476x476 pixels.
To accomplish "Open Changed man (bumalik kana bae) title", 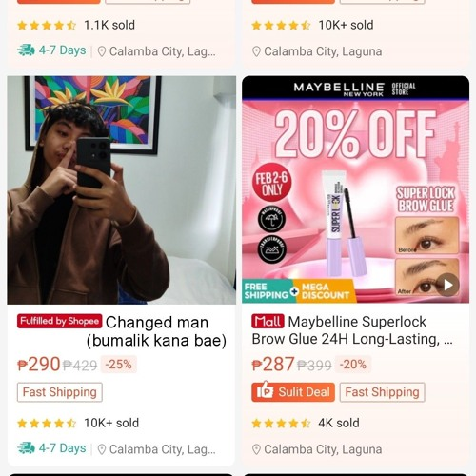I will [157, 331].
